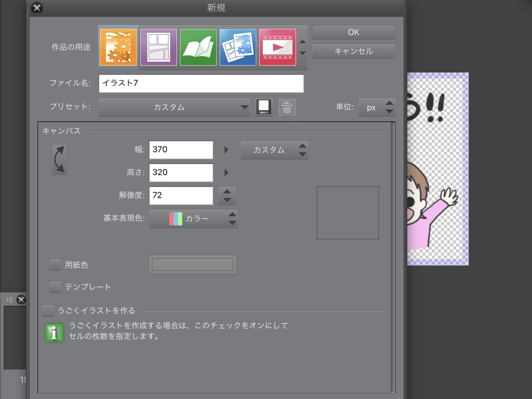The height and width of the screenshot is (399, 532).
Task: Click the paper color swatch bar
Action: coord(192,264)
